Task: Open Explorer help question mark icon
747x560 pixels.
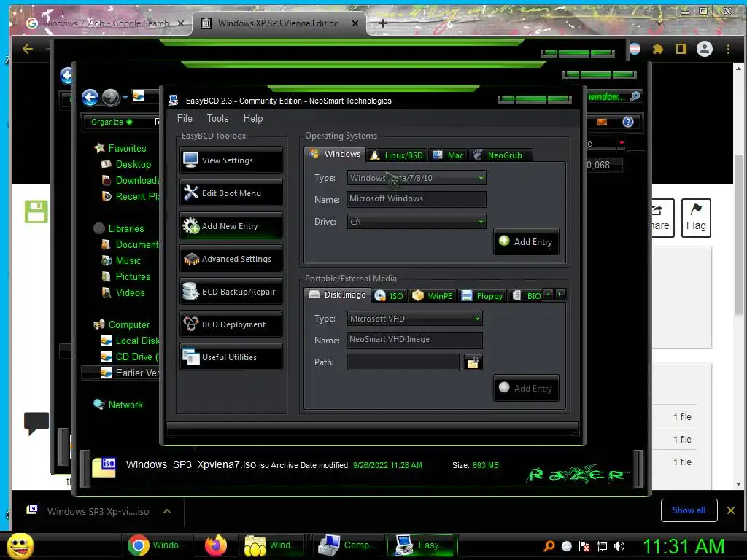Action: (x=628, y=122)
